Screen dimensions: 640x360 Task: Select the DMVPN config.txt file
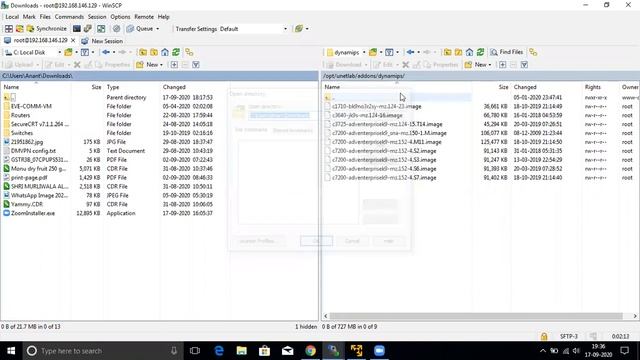(33, 151)
